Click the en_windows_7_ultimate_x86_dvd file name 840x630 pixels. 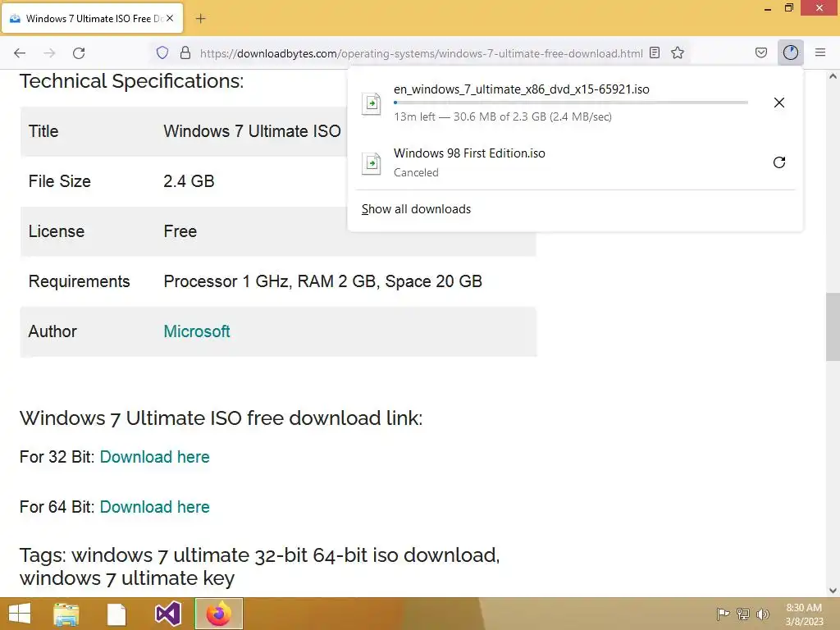521,89
